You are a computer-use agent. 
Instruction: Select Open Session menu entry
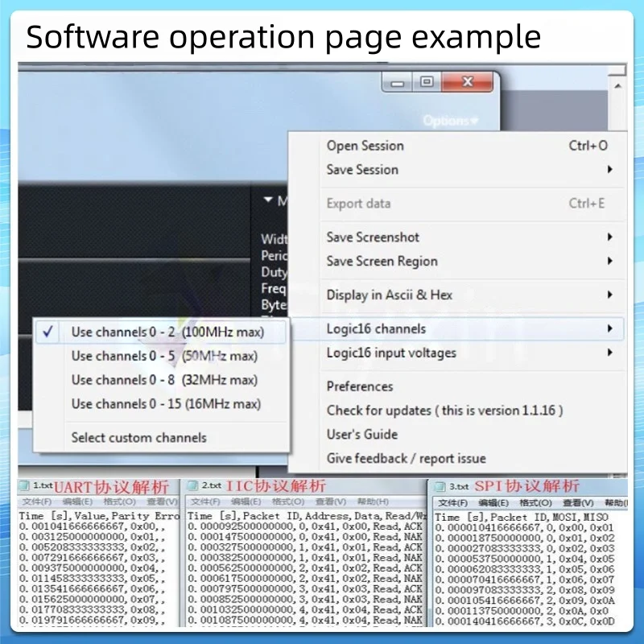coord(467,146)
